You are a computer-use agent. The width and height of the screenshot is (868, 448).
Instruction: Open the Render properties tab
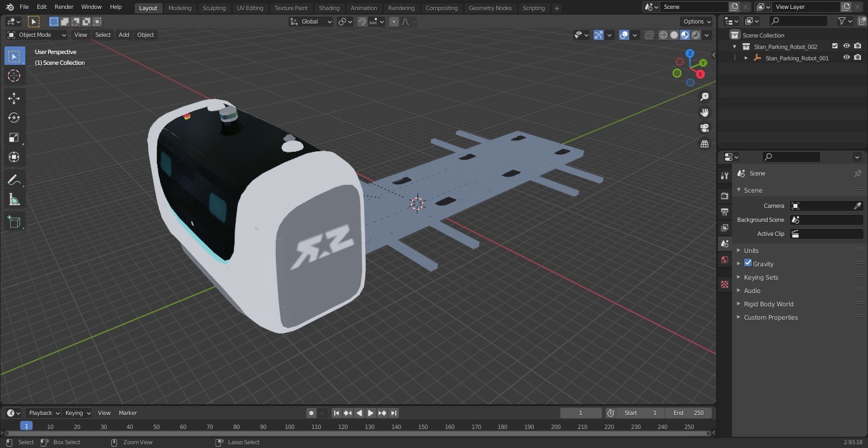coord(724,196)
